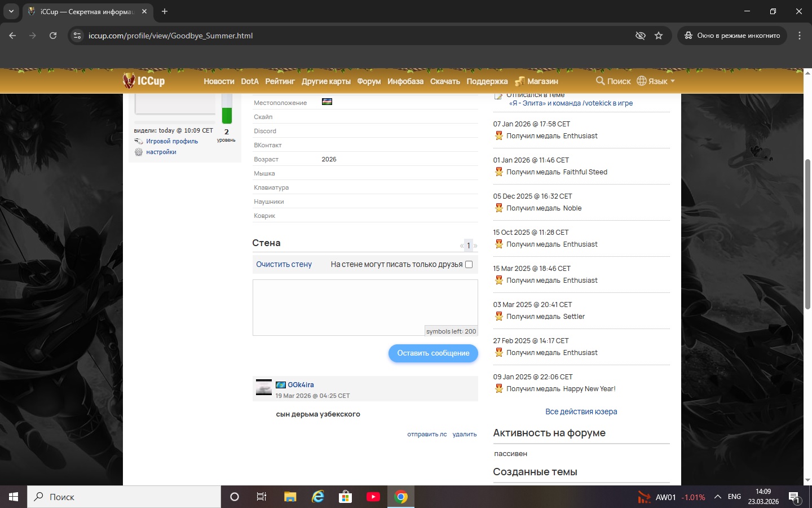Click medal icon for 27 Feb 2025 Enthusiast

(x=499, y=352)
